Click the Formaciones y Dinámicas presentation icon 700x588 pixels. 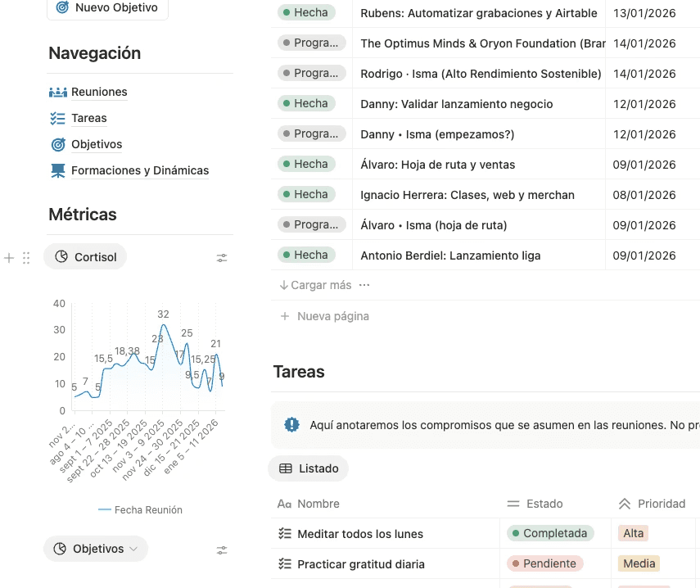pos(58,170)
